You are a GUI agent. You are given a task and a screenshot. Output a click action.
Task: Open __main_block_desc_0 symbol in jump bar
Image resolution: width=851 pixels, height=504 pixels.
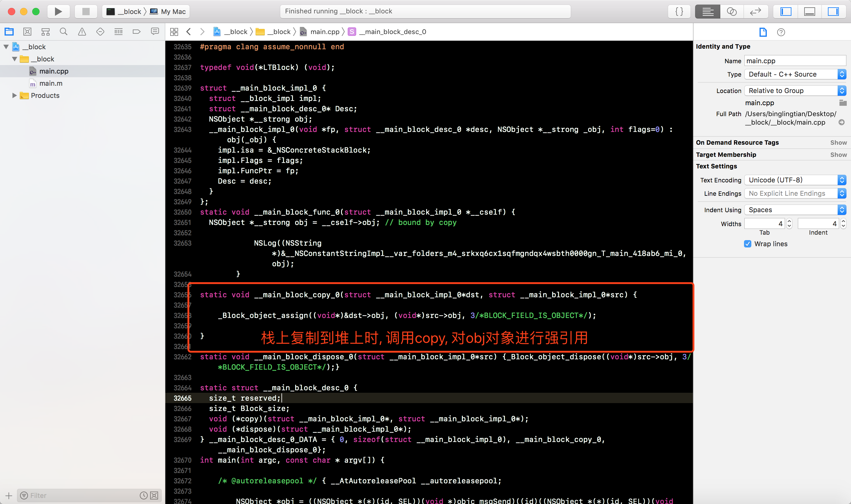[x=387, y=32]
